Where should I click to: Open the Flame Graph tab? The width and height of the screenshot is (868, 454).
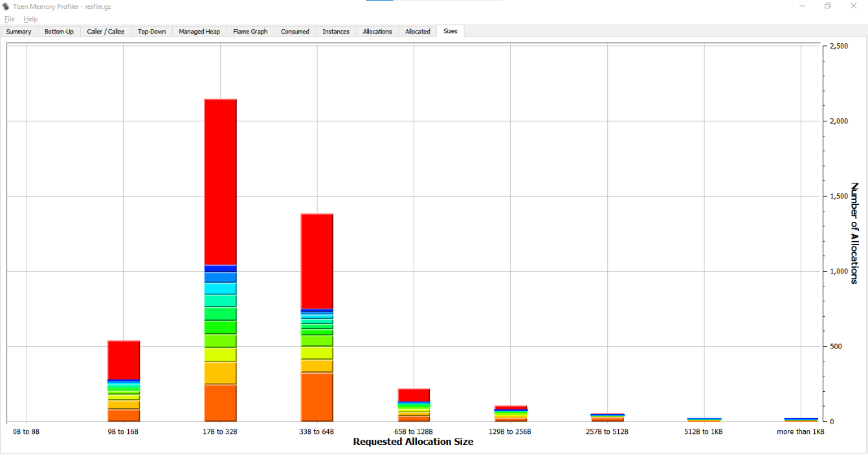[250, 31]
